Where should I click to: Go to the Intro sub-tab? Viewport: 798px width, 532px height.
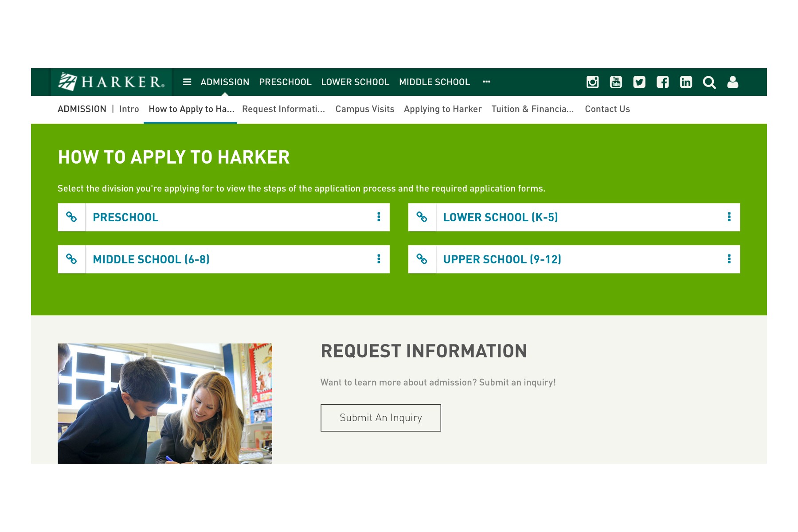pyautogui.click(x=129, y=109)
